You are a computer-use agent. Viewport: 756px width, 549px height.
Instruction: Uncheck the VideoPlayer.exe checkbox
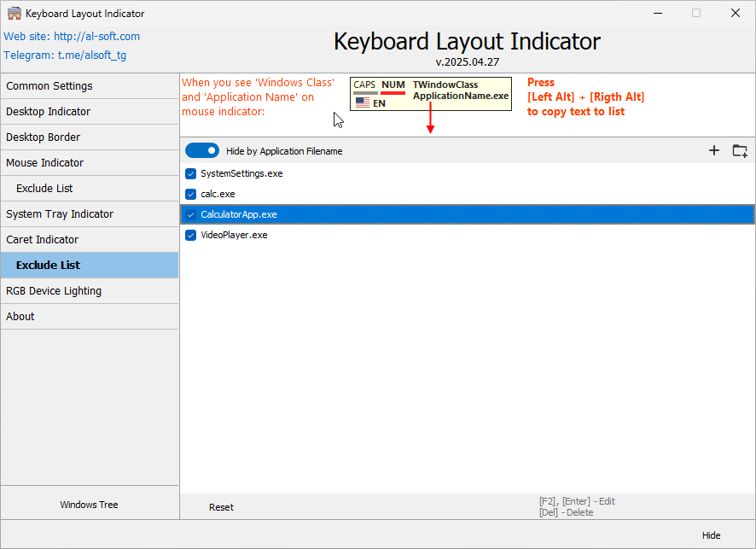point(189,235)
